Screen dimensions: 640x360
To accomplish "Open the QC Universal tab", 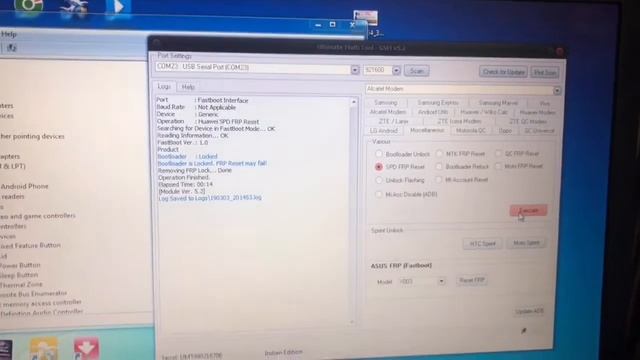I will pos(539,131).
